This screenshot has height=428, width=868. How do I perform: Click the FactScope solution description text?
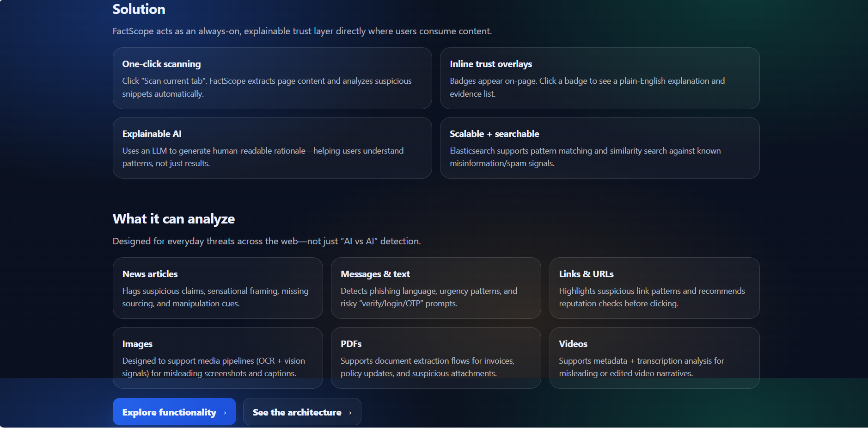pyautogui.click(x=302, y=31)
